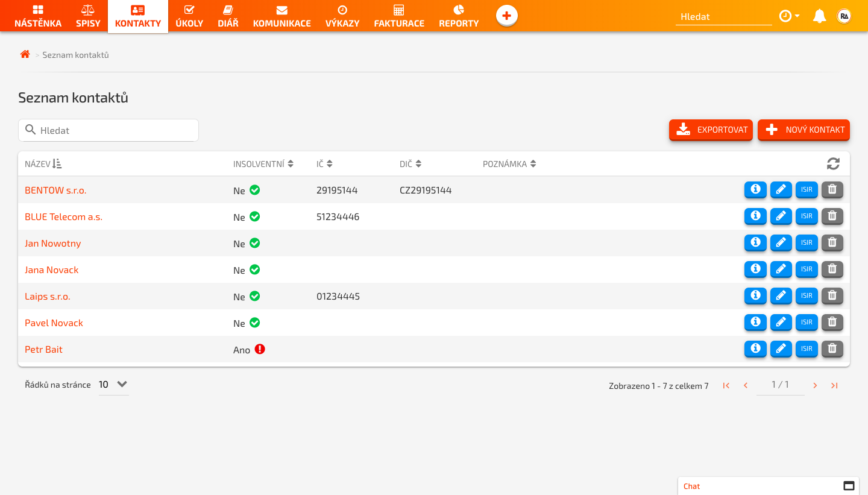
Task: Open Jan Nowotny contact link
Action: 52,243
